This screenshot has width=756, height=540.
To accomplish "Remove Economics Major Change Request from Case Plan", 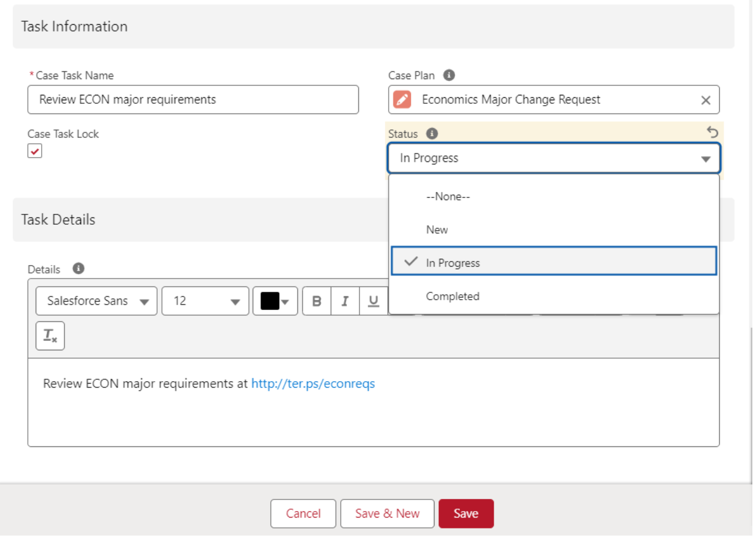I will coord(706,99).
